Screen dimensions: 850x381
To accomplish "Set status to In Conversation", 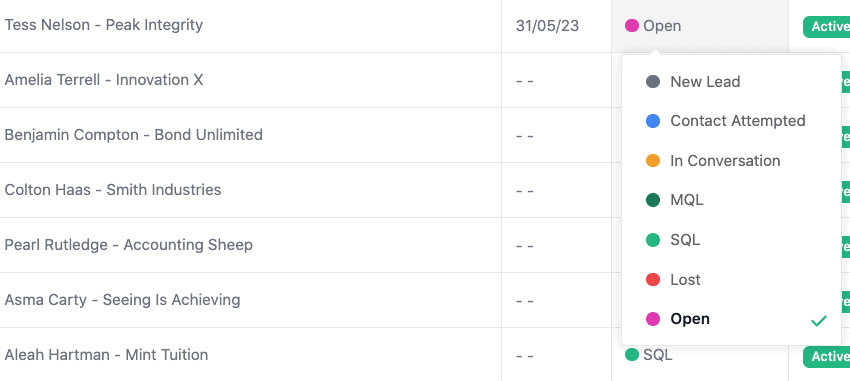I will [731, 161].
